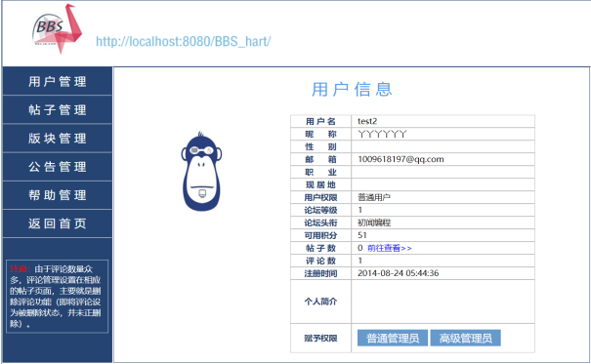Click the nickname value YYYYYY

click(x=382, y=134)
